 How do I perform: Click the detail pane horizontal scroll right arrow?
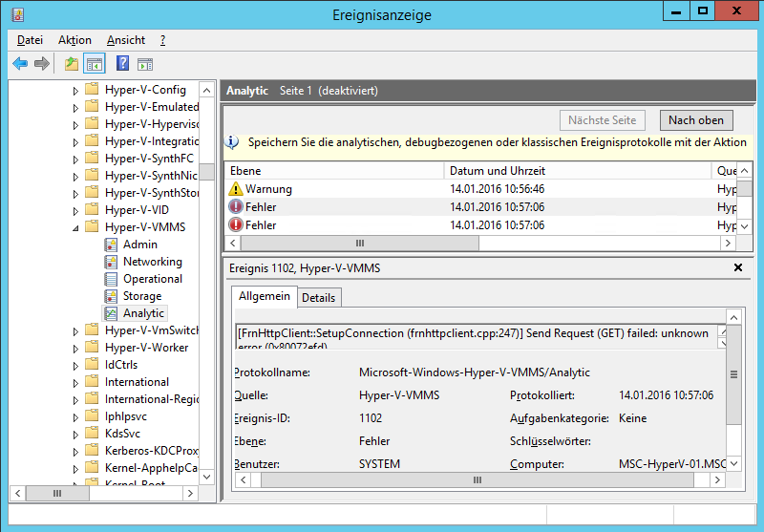(x=717, y=480)
